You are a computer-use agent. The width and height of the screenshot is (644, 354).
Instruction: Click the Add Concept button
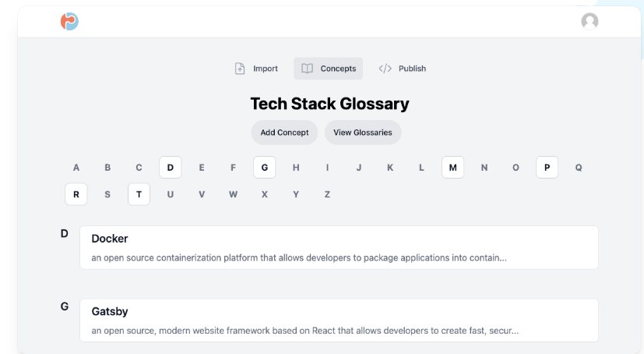coord(284,133)
